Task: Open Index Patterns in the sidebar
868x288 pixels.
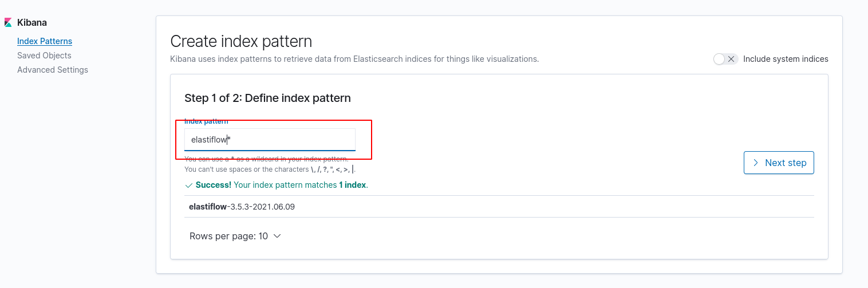Action: tap(45, 41)
